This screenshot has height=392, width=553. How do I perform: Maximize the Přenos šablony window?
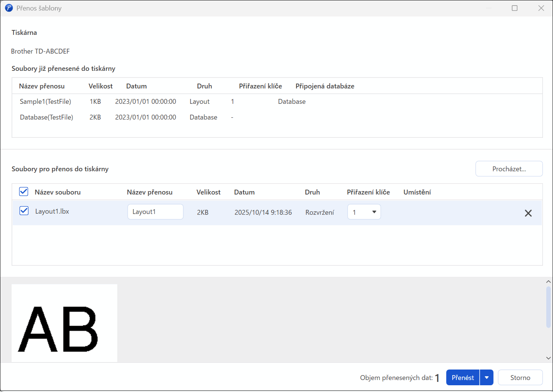pyautogui.click(x=514, y=8)
